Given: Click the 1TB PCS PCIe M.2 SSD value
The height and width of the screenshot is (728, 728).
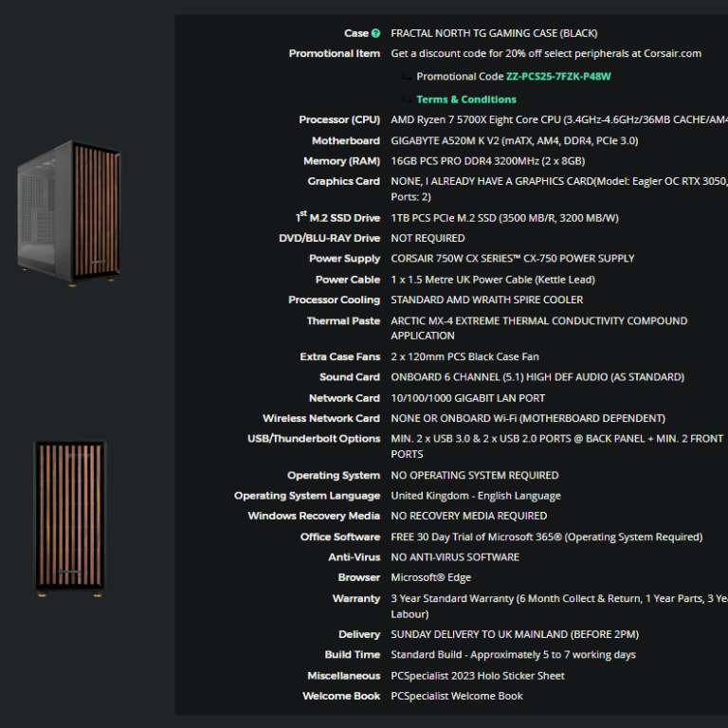Looking at the screenshot, I should 504,218.
